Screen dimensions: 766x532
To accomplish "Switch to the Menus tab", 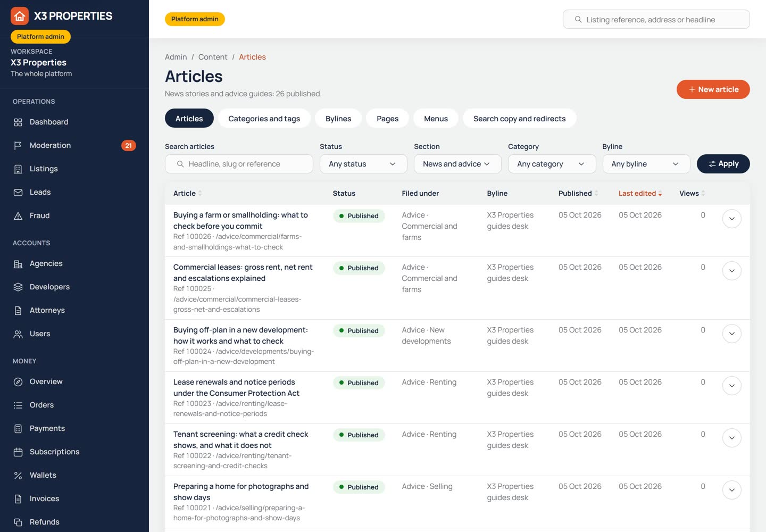I will [x=436, y=119].
